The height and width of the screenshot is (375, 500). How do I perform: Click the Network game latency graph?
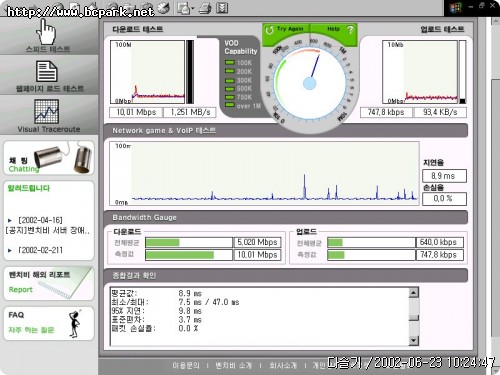(264, 173)
